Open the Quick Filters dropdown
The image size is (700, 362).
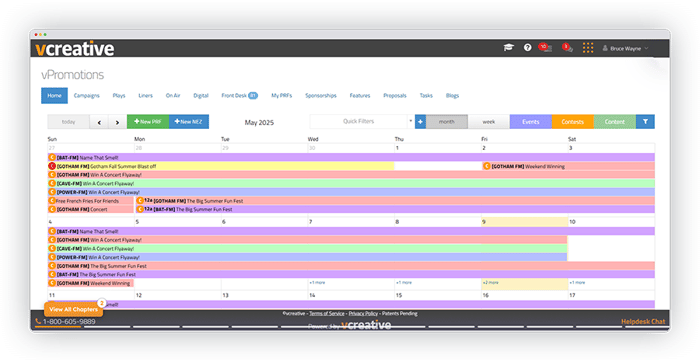(x=362, y=121)
